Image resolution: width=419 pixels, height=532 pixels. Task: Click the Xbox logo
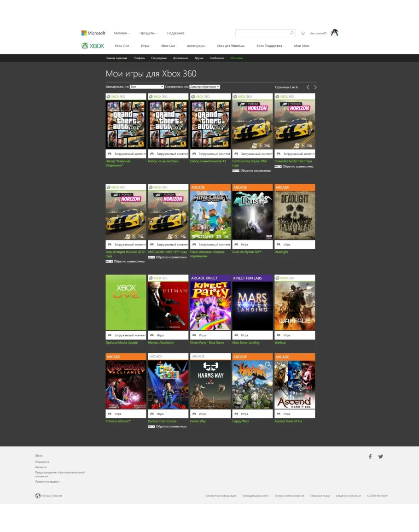93,46
